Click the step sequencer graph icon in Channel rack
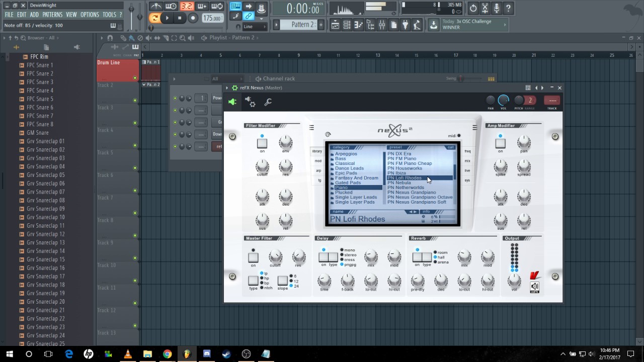The image size is (644, 362). coord(491,79)
